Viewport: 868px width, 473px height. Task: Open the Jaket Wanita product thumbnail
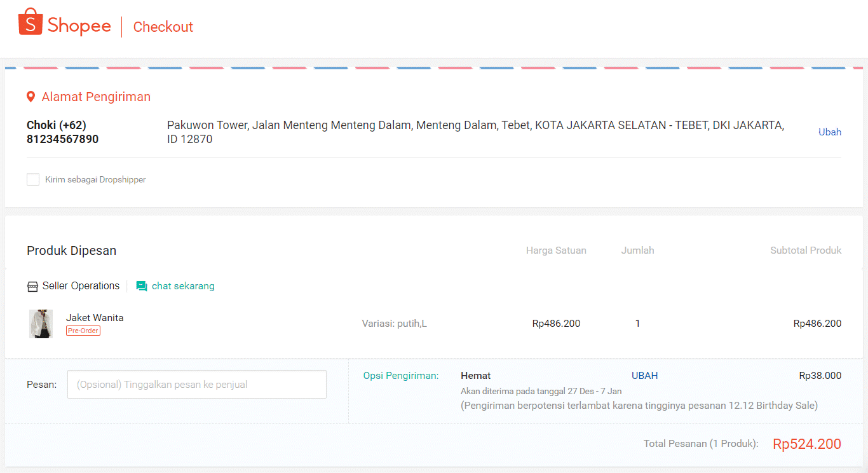pyautogui.click(x=41, y=324)
